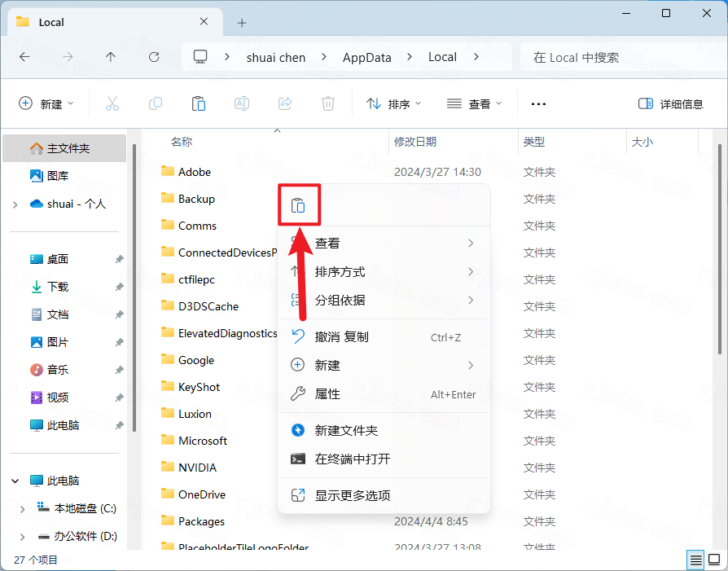This screenshot has width=728, height=571.
Task: Choose 在终端中打开 from the context menu
Action: tap(384, 459)
